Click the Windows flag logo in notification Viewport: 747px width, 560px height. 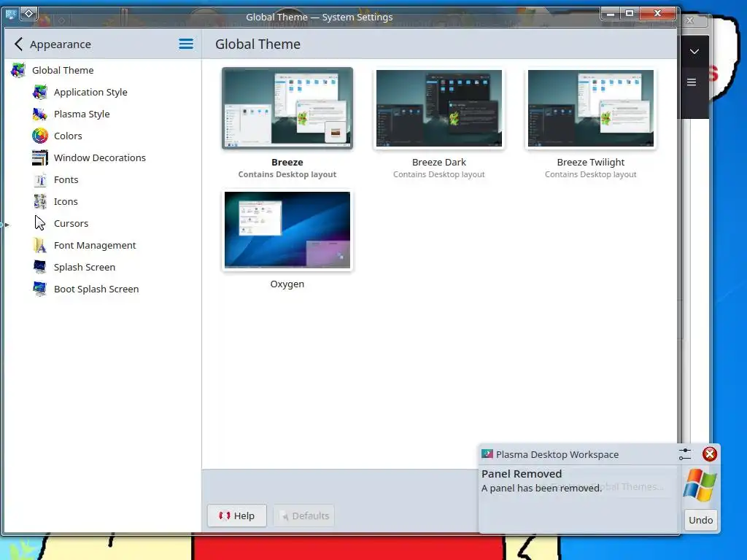tap(700, 485)
